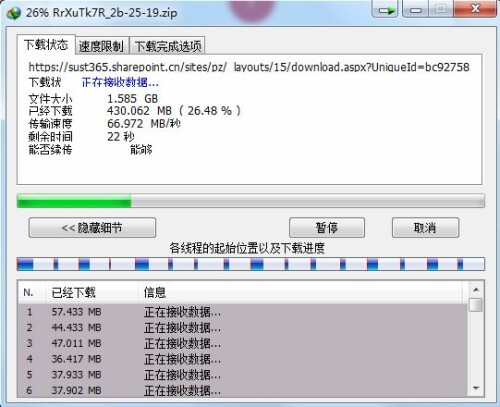The image size is (500, 407).
Task: Click the sharepoint download URL text
Action: point(249,67)
